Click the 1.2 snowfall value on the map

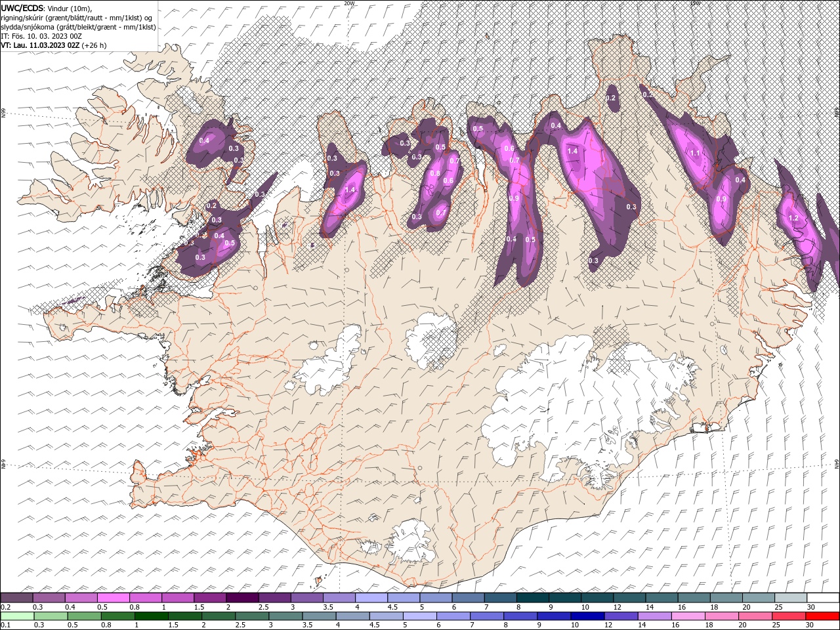[x=793, y=218]
